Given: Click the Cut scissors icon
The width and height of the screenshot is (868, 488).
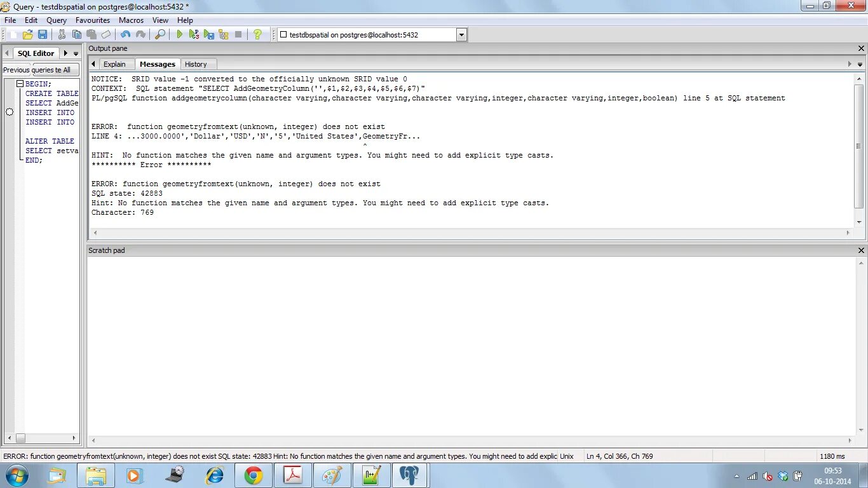Looking at the screenshot, I should (x=62, y=34).
